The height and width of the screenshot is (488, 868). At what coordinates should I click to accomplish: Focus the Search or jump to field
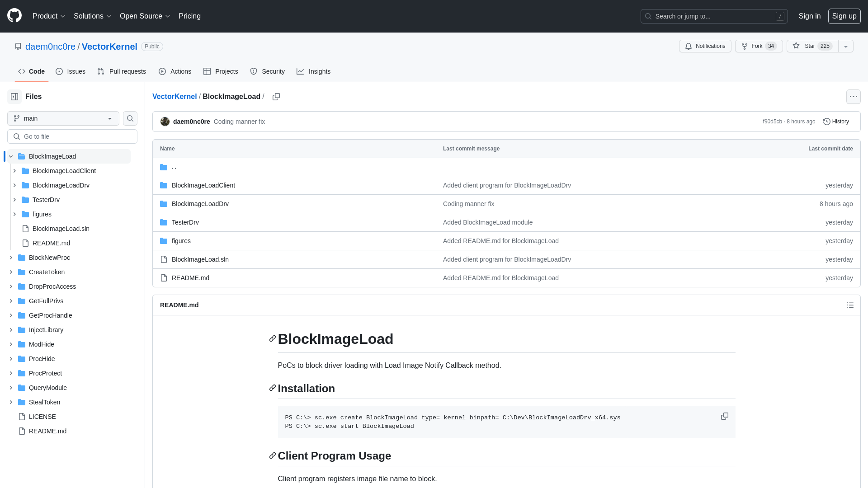pyautogui.click(x=714, y=16)
